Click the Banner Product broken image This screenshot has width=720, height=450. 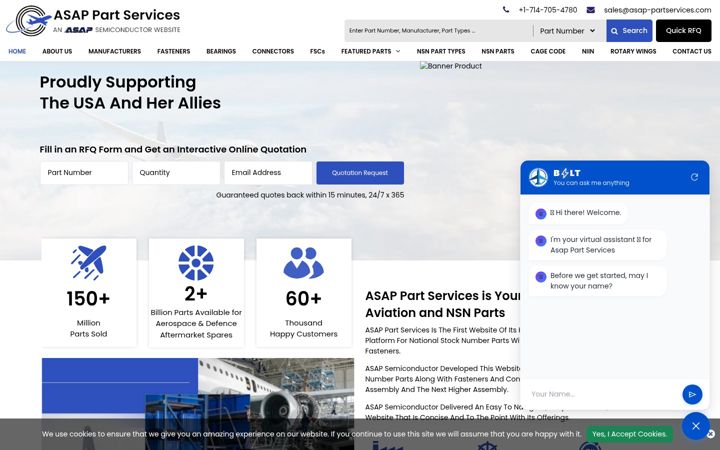451,66
